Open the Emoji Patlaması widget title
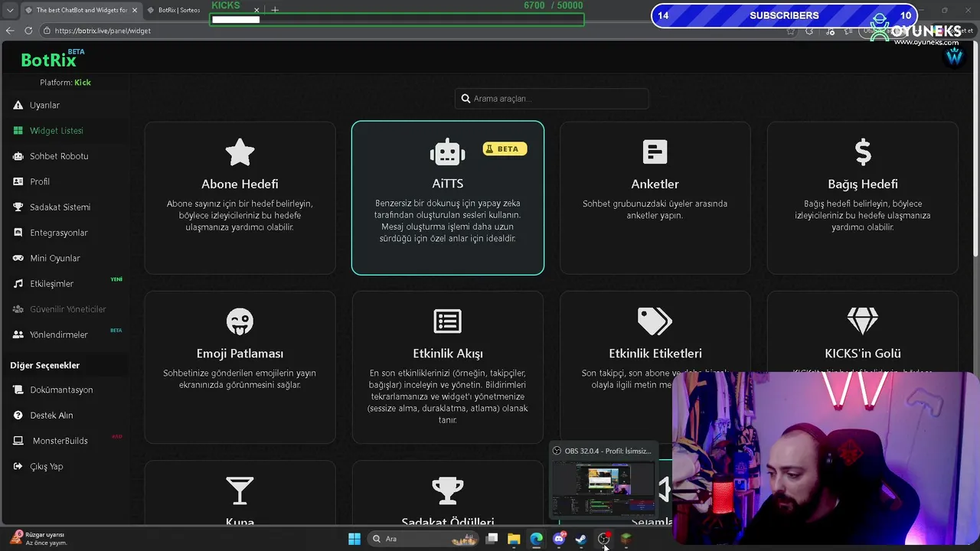This screenshot has width=980, height=551. tap(240, 354)
